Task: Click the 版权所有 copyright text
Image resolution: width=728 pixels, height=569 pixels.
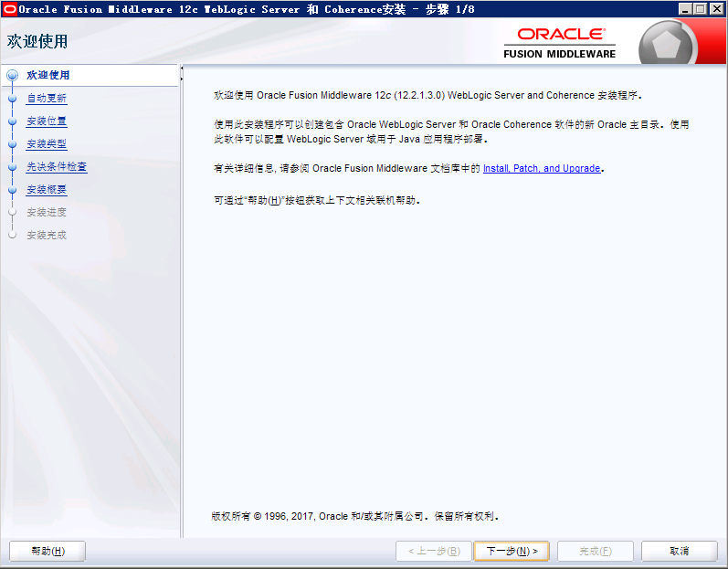Action: click(354, 516)
